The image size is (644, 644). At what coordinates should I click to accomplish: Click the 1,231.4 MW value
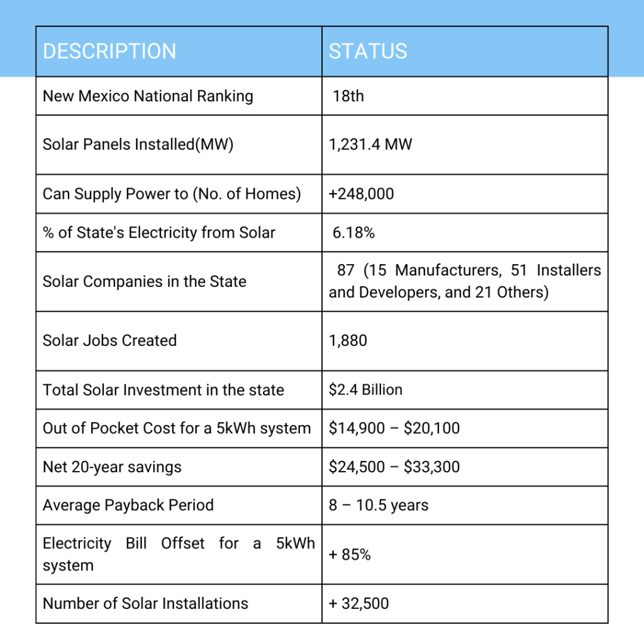(x=370, y=145)
